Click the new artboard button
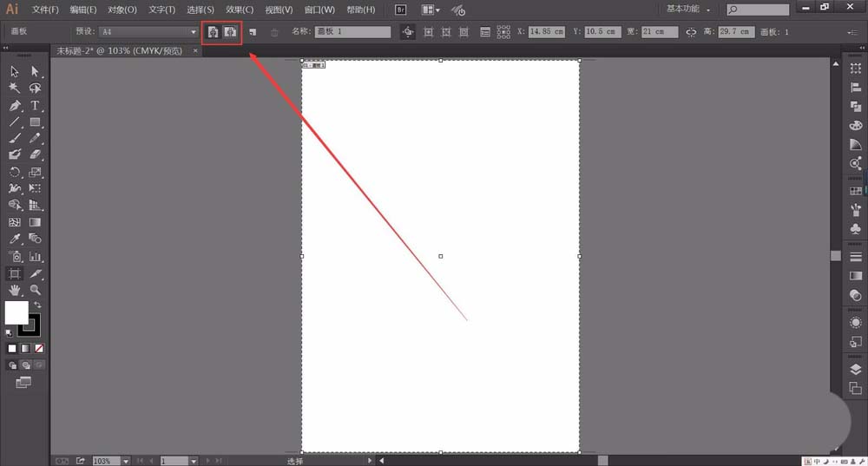868x466 pixels. click(x=253, y=32)
